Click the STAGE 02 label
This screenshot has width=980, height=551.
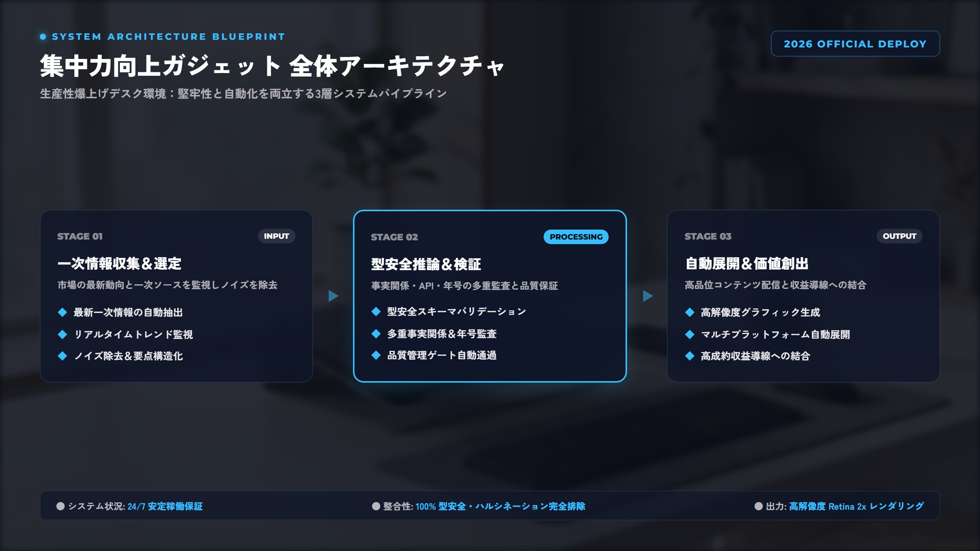394,237
